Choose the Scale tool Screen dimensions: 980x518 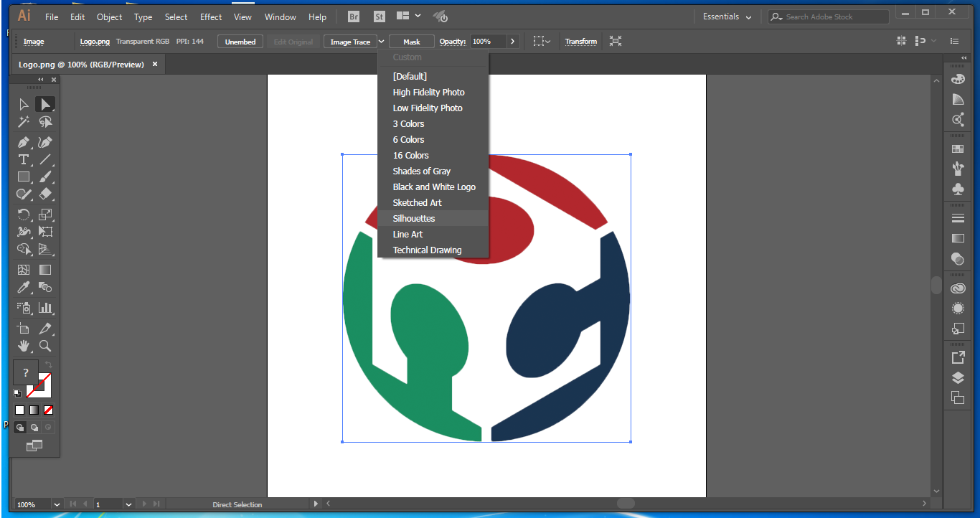click(45, 215)
